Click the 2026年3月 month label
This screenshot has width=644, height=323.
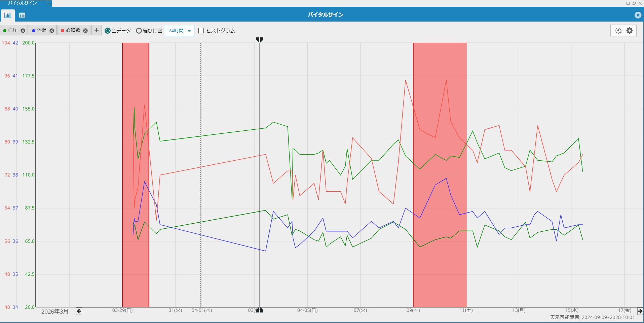[55, 312]
